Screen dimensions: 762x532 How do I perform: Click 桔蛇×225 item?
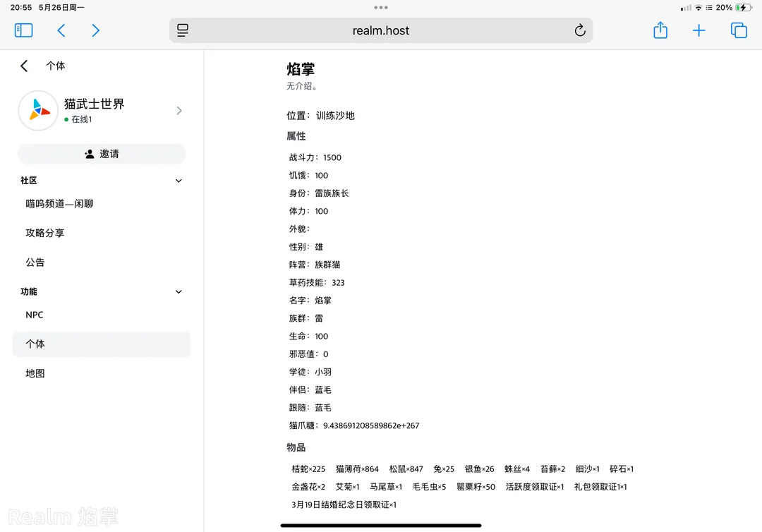pos(308,468)
